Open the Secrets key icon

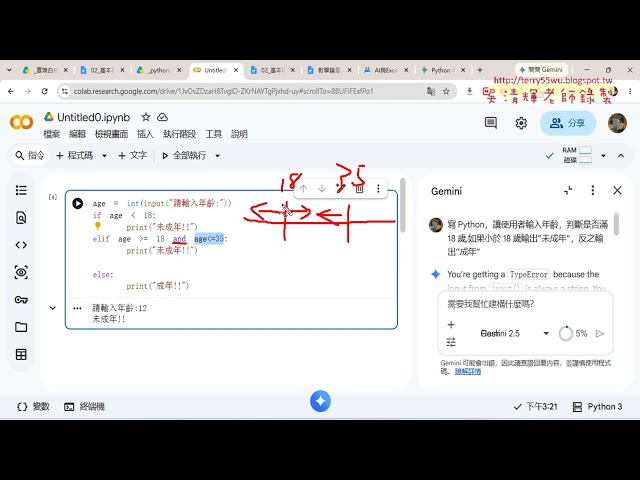point(21,300)
